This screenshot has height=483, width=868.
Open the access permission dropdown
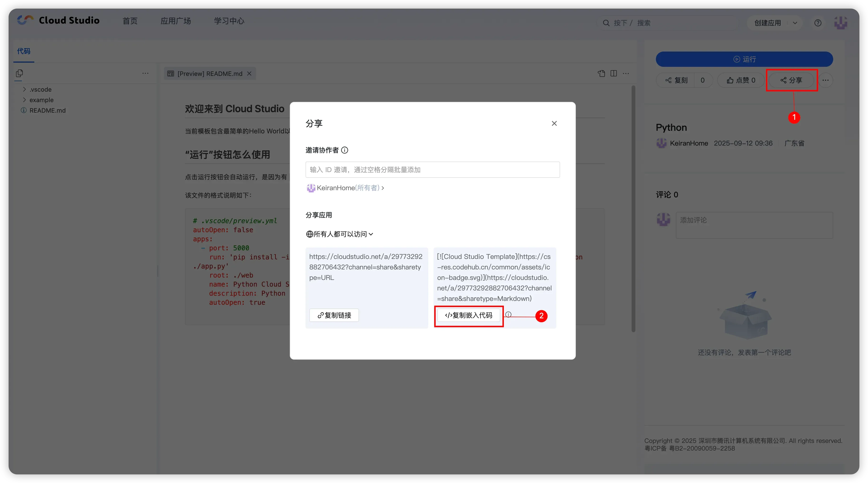click(x=340, y=234)
